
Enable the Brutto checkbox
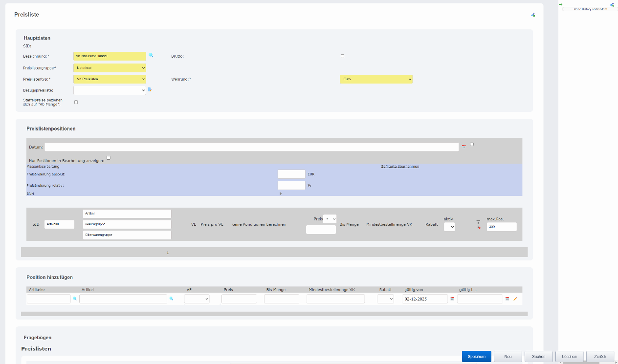(342, 56)
